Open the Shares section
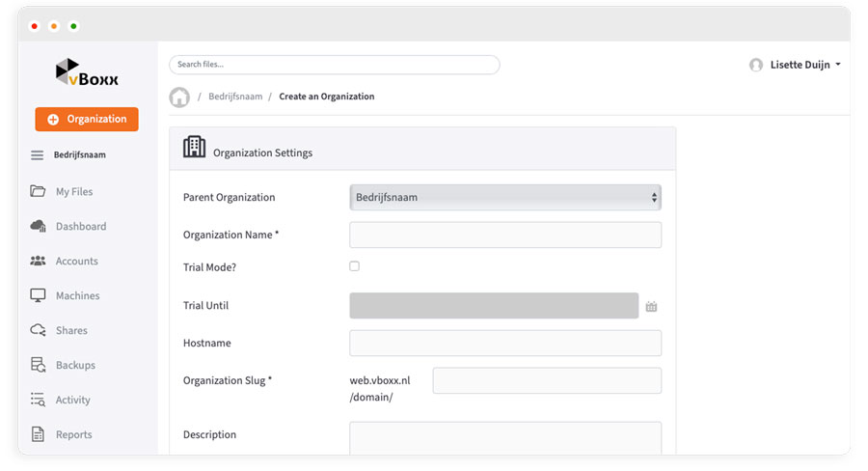 tap(71, 331)
